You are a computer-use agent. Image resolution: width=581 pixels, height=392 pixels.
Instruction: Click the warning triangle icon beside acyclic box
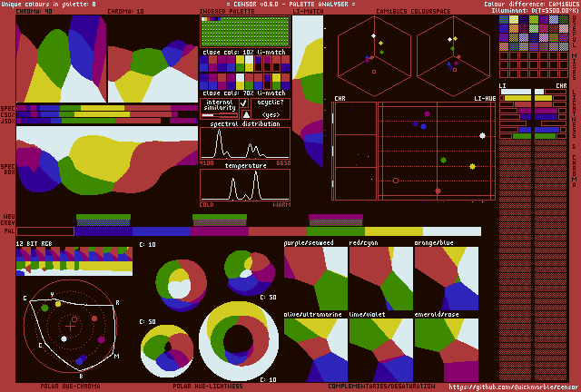pos(246,114)
